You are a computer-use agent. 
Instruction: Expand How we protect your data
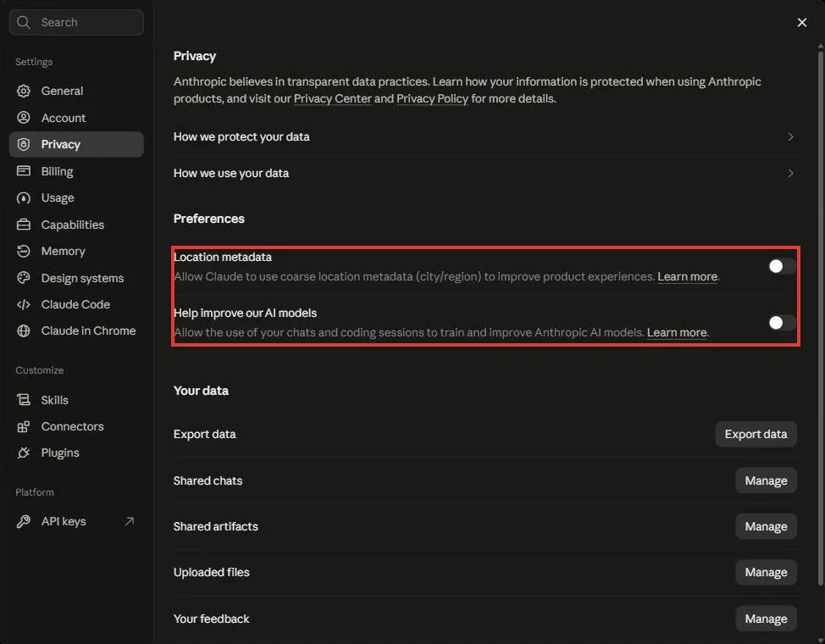pos(484,137)
